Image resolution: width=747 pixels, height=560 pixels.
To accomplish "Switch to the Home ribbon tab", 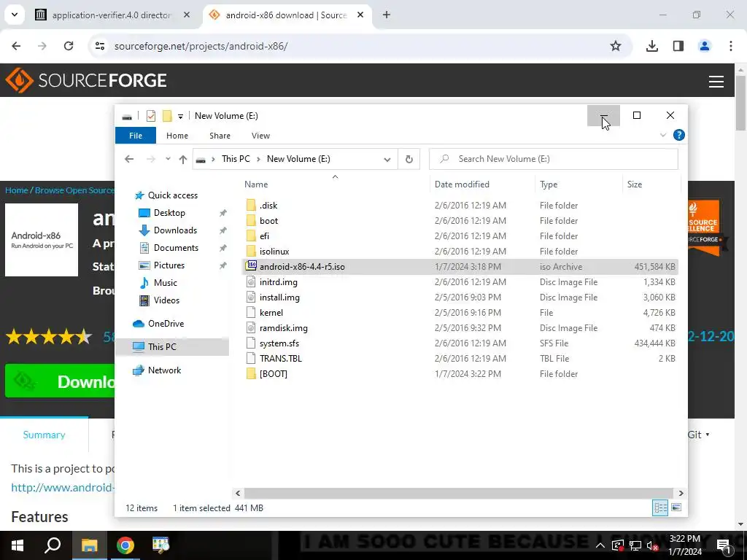I will point(177,136).
